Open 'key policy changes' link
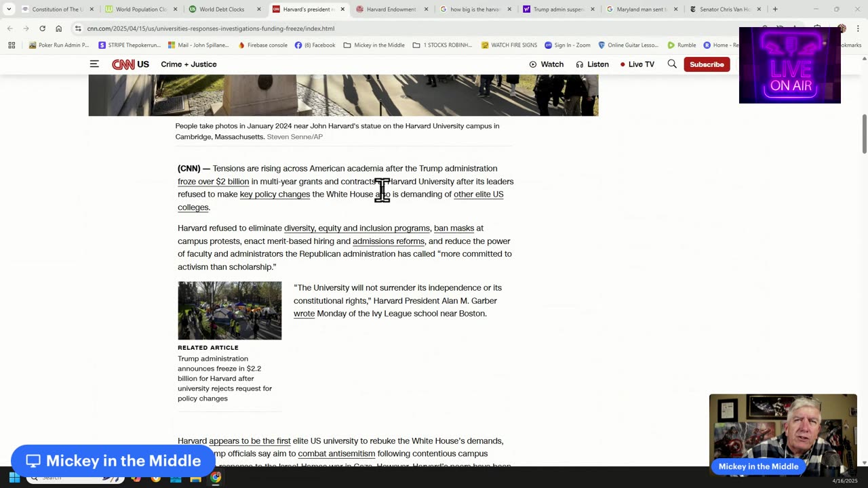The image size is (868, 488). [275, 195]
